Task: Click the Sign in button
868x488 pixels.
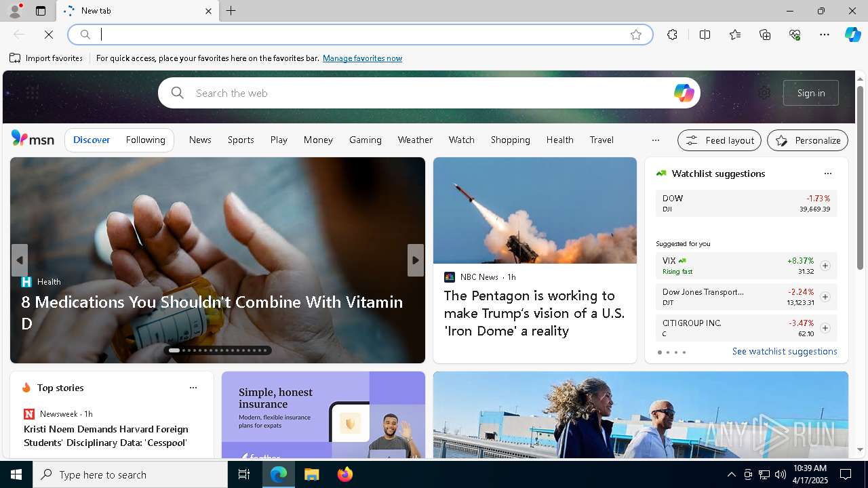Action: [810, 93]
